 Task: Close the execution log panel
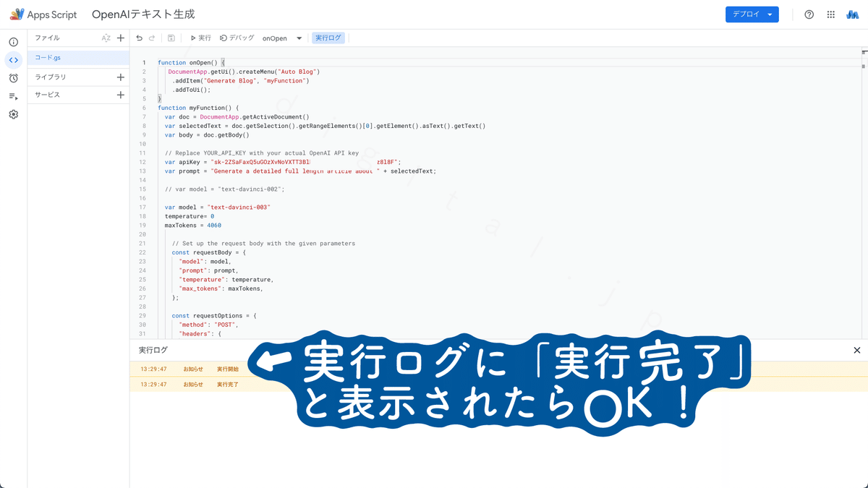coord(857,350)
